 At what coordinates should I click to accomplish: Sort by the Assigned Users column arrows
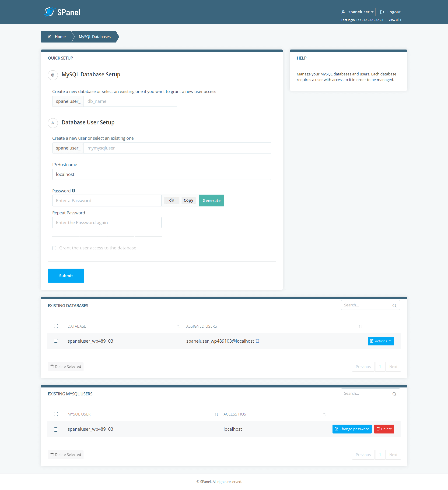(360, 326)
